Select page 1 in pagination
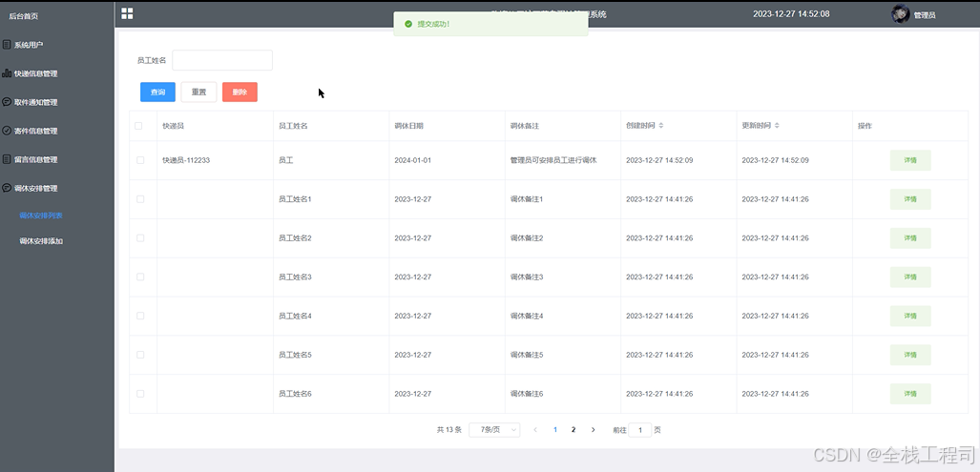980x472 pixels. tap(555, 429)
